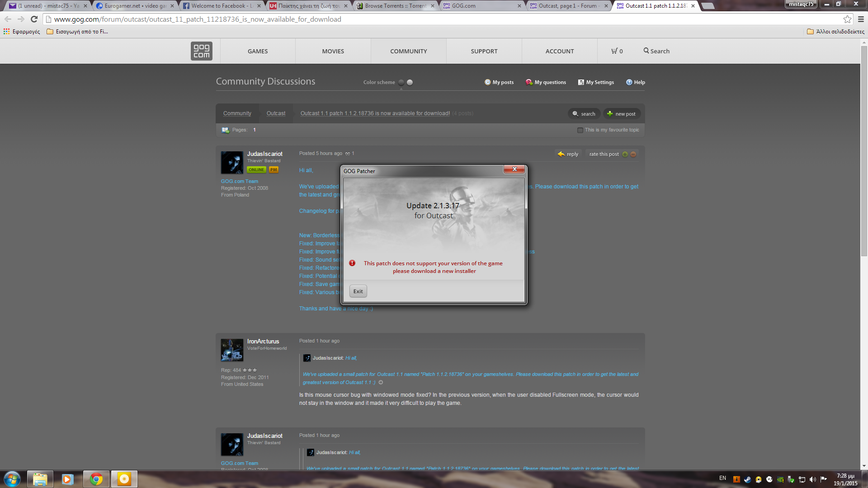Viewport: 868px width, 488px height.
Task: Click the address bar URL
Action: click(x=198, y=19)
